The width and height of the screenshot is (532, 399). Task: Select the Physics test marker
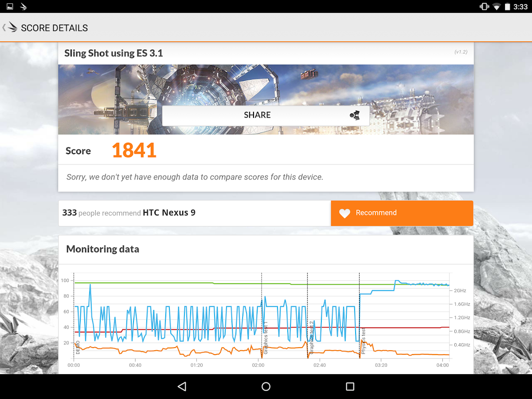(363, 340)
